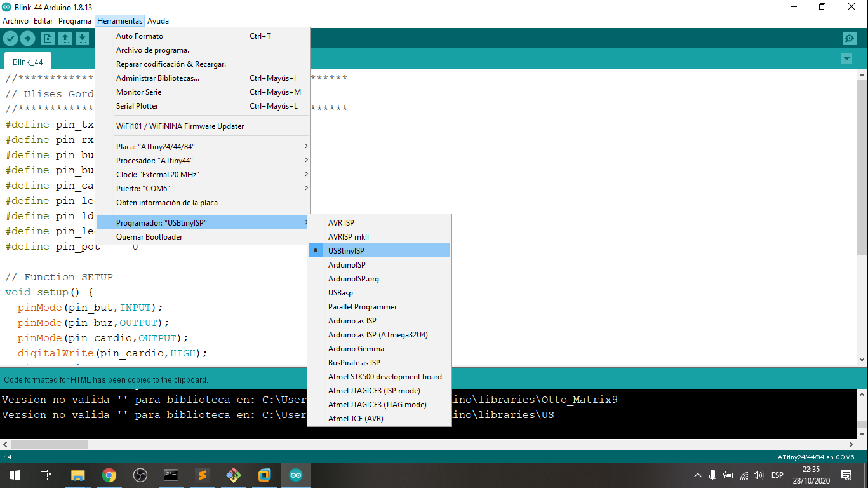Expand the Placa ATtiny24/44/84 submenu
Viewport: 868px width, 488px height.
pos(203,147)
